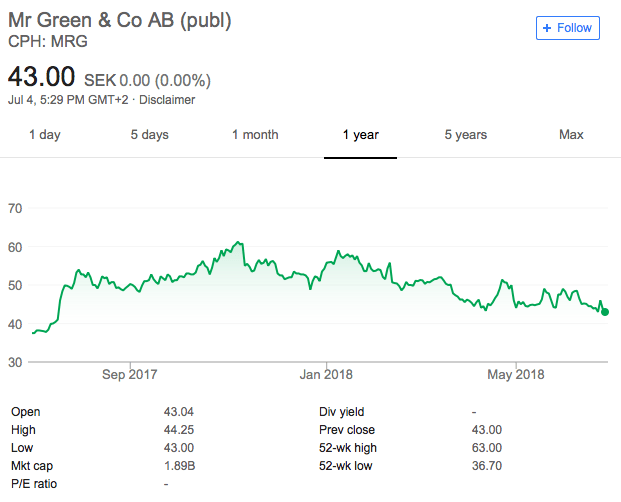
Task: Click the CPH: MRG ticker text
Action: (x=48, y=41)
